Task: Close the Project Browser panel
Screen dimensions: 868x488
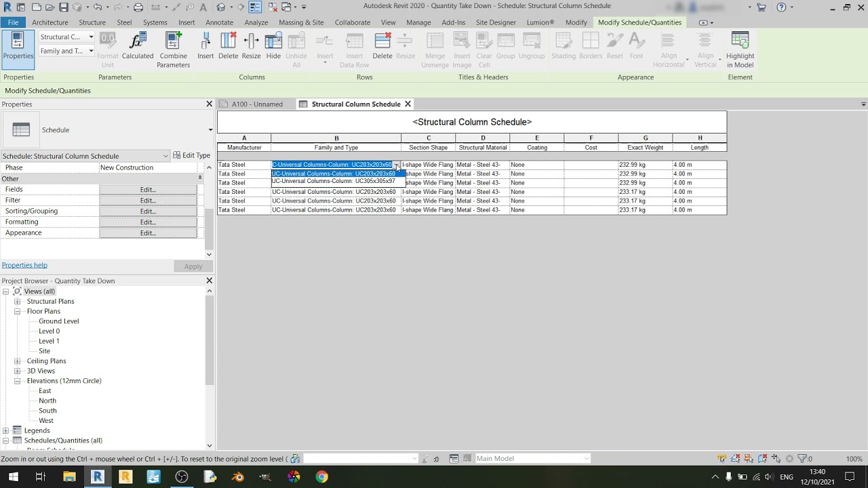Action: 209,281
